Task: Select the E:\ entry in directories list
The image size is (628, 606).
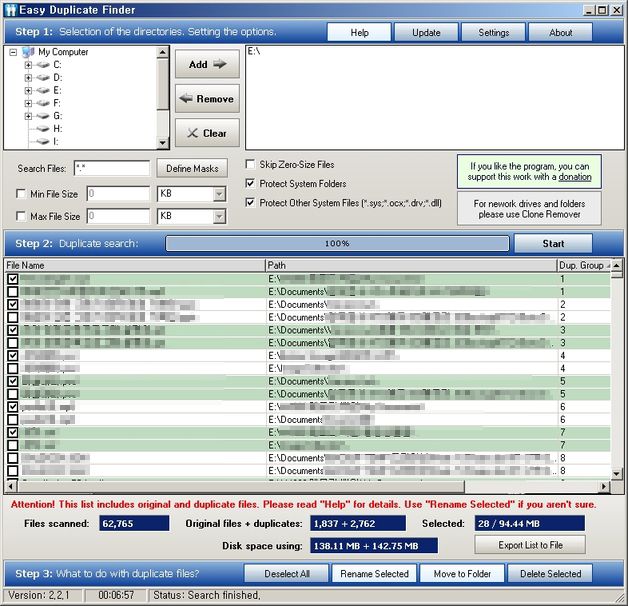Action: click(254, 51)
